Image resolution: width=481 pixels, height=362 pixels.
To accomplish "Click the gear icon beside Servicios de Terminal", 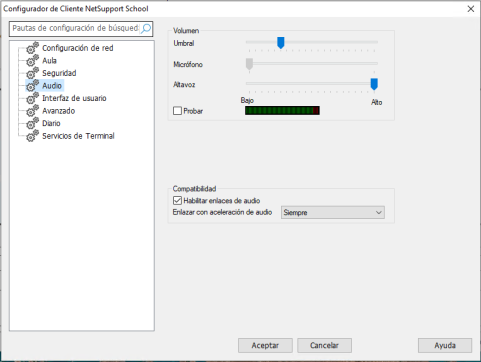I will click(x=33, y=136).
